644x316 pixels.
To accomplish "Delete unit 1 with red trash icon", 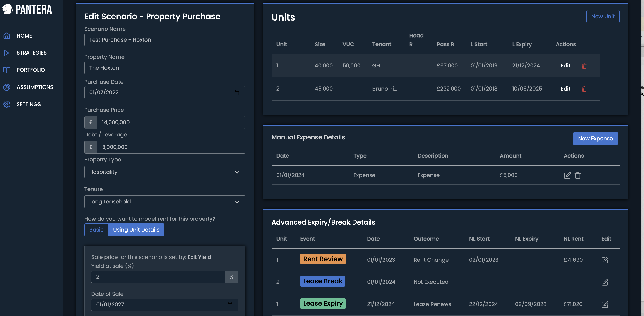I will (x=584, y=66).
